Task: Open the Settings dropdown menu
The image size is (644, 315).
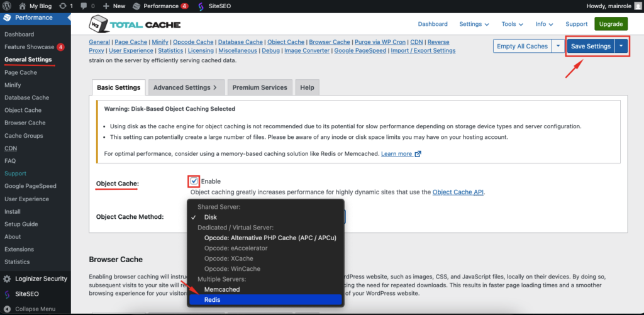Action: pyautogui.click(x=474, y=24)
